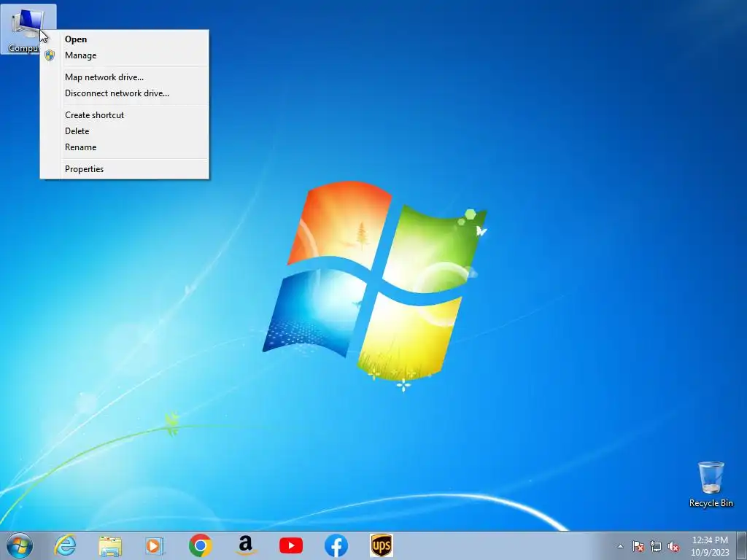Open the network status tray icon
This screenshot has width=747, height=560.
tap(656, 546)
